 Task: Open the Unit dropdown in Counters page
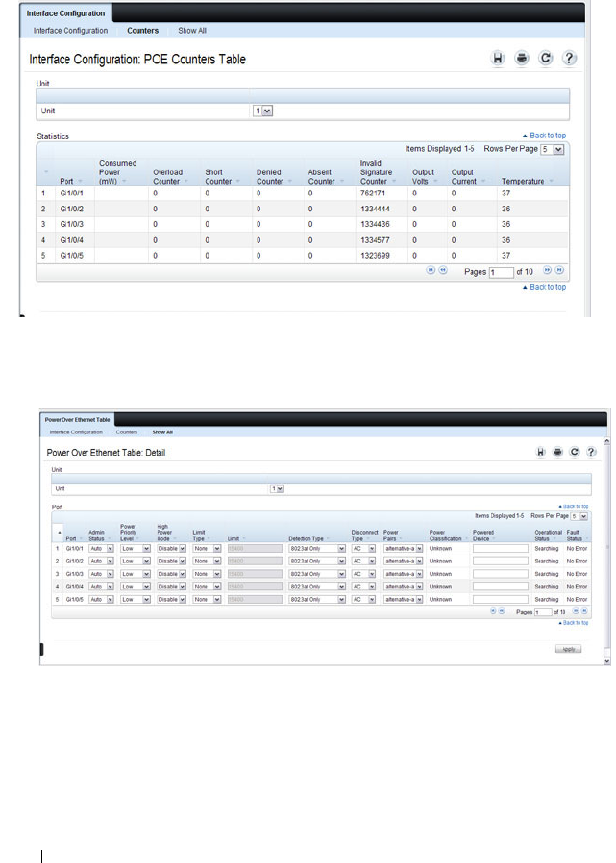(262, 111)
